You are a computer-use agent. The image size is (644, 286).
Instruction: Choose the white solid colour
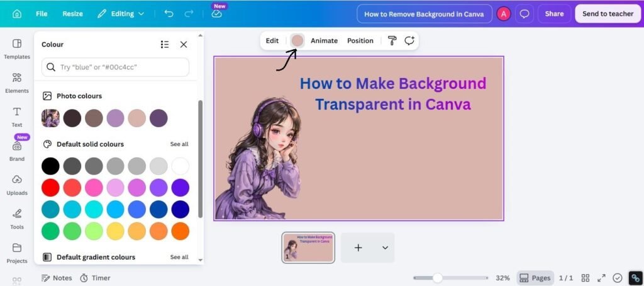tap(180, 166)
